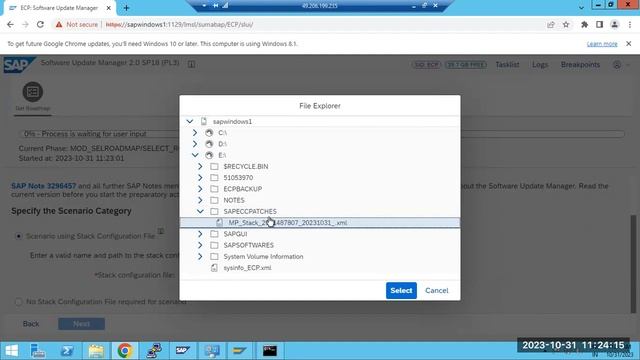Image resolution: width=640 pixels, height=360 pixels.
Task: Expand the SAPGUI folder
Action: [x=200, y=234]
